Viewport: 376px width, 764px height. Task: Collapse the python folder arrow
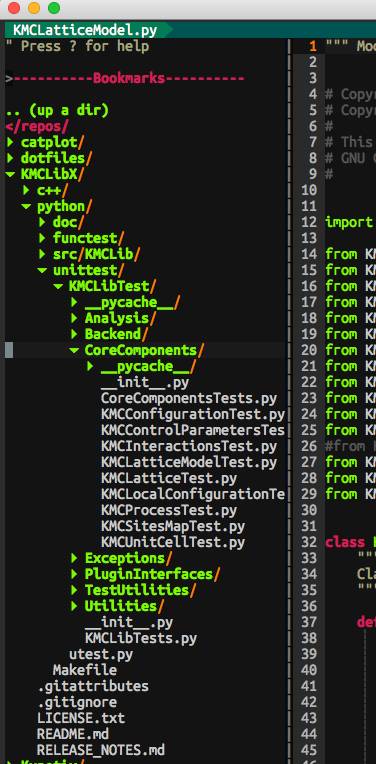coord(26,207)
